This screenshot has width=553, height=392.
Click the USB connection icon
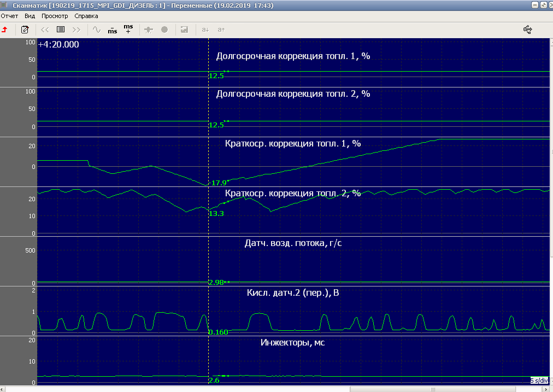coord(528,30)
